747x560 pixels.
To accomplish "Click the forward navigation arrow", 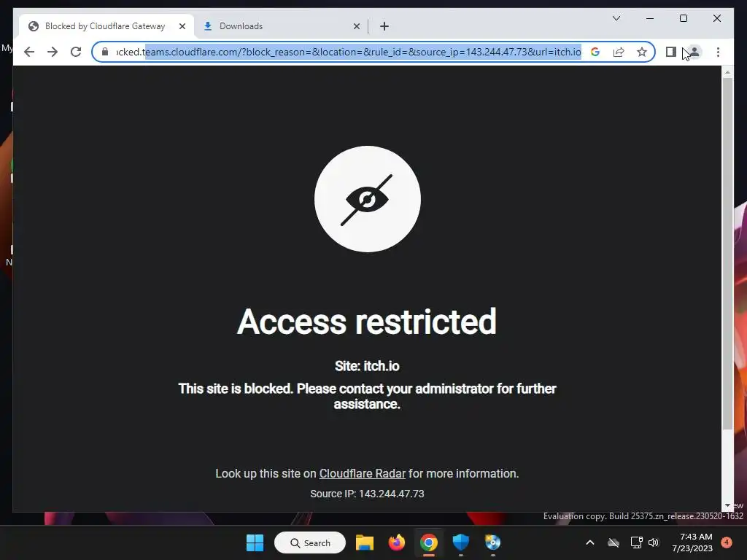I will pyautogui.click(x=53, y=52).
